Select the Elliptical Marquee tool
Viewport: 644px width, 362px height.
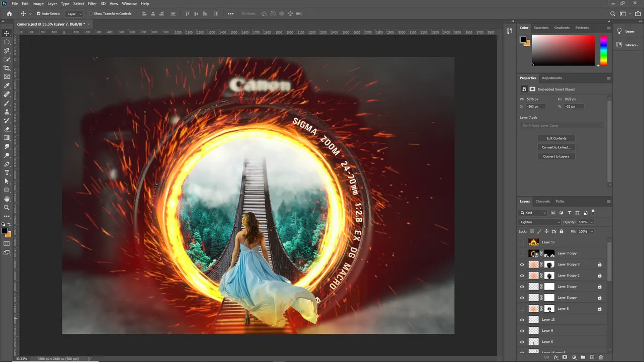(x=7, y=42)
